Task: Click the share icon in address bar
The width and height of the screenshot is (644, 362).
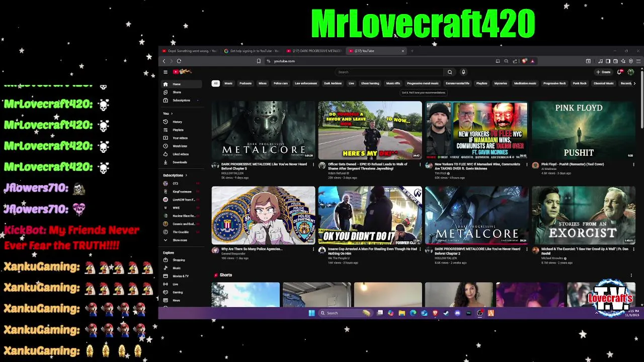Action: [x=515, y=61]
